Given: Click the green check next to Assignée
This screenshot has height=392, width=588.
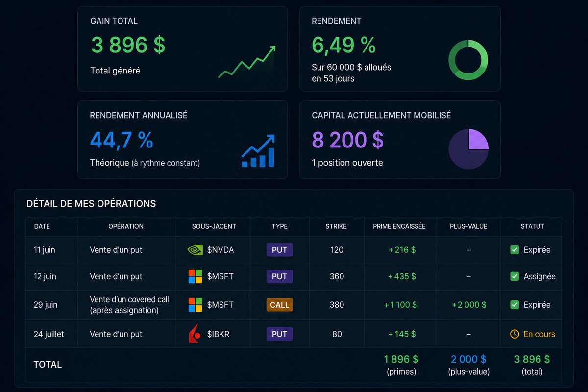Looking at the screenshot, I should coord(514,276).
